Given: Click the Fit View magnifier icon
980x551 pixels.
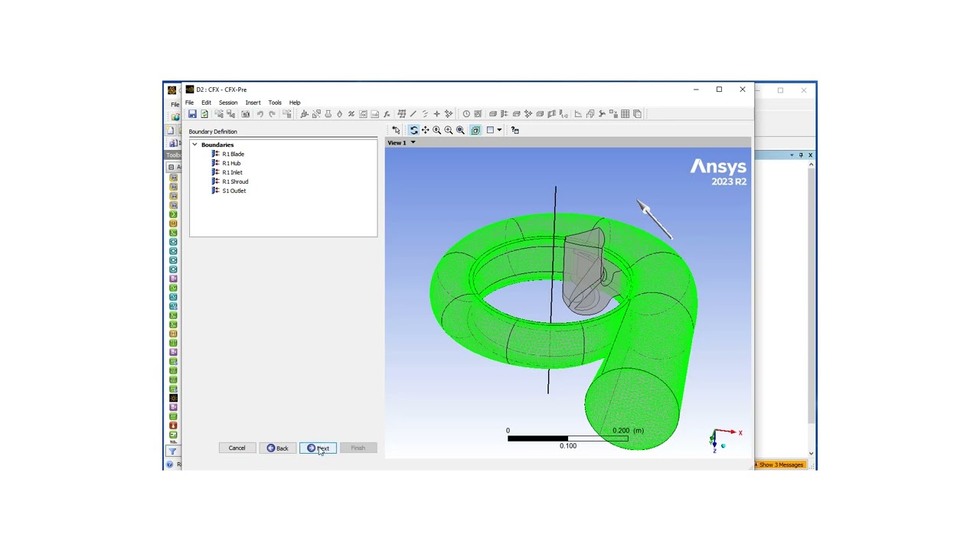Looking at the screenshot, I should tap(460, 130).
